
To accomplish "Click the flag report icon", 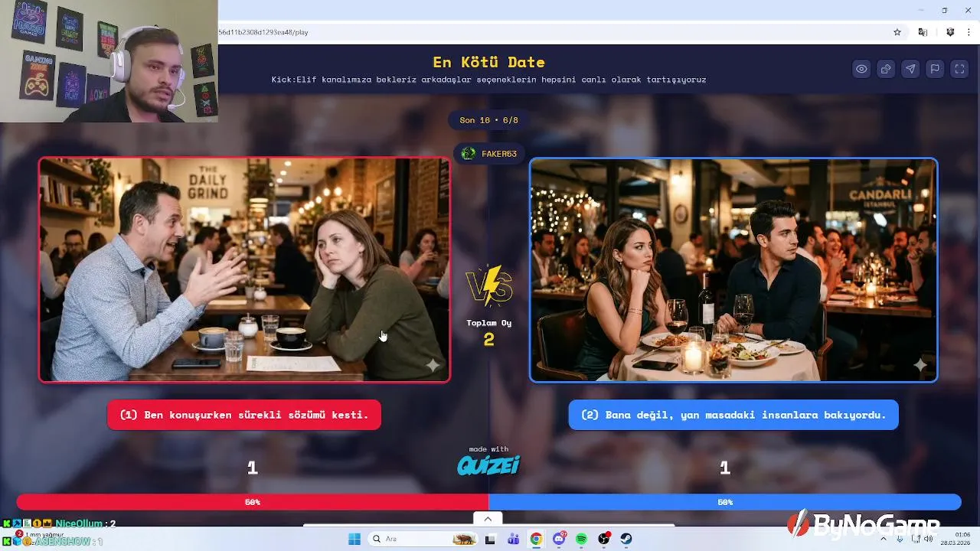I will [x=935, y=69].
